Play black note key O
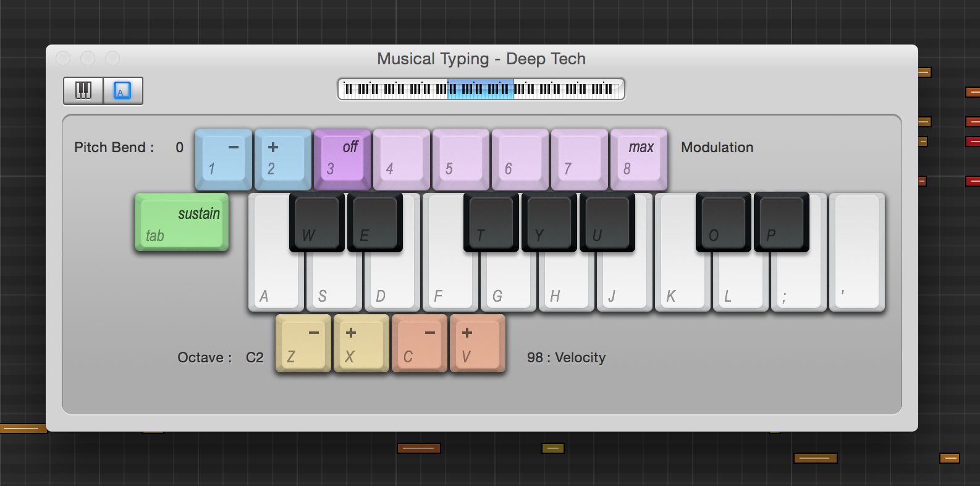The height and width of the screenshot is (486, 980). [x=724, y=221]
